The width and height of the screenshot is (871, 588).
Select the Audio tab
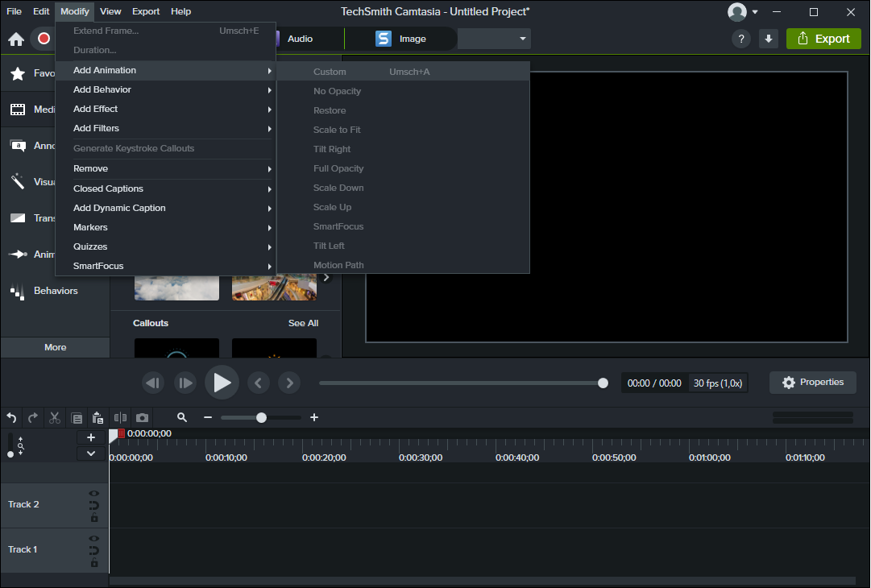(x=300, y=39)
